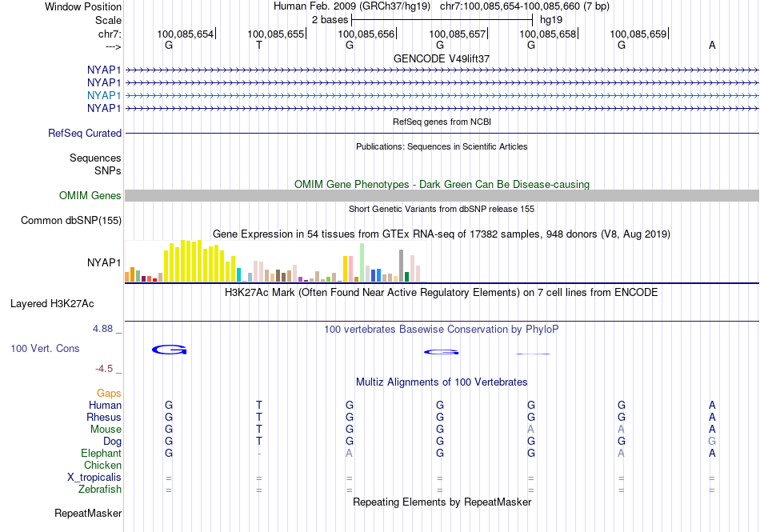Click the 100,085,659 position marker
760x532 pixels.
tap(639, 34)
